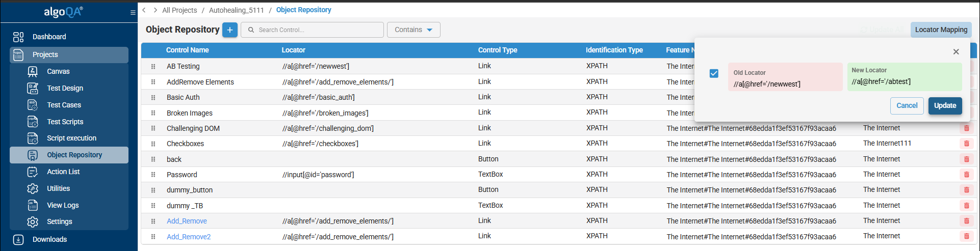Click the hamburger menu collapse icon
The height and width of the screenshot is (251, 980).
(x=133, y=13)
